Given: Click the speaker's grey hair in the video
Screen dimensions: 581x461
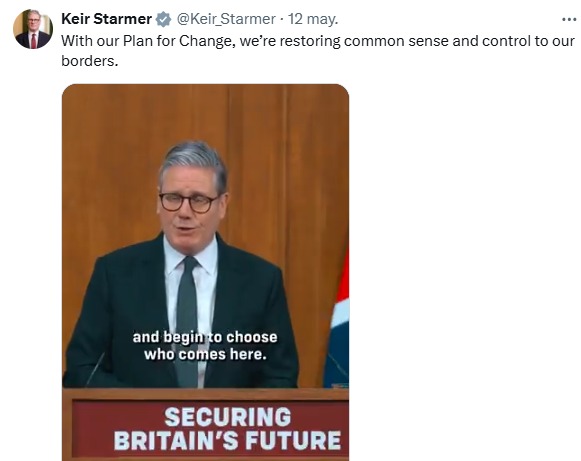Looking at the screenshot, I should 194,163.
